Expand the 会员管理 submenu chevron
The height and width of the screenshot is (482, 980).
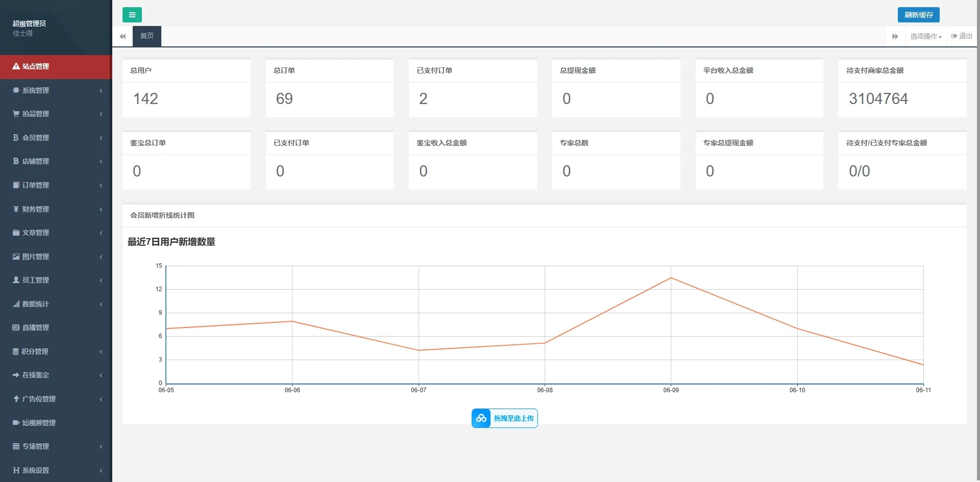[x=101, y=138]
